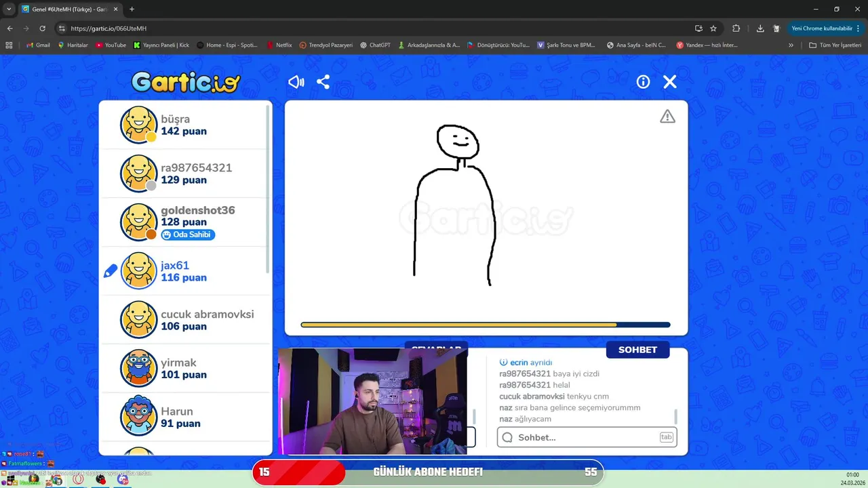Viewport: 868px width, 488px height.
Task: Open the Haritalar bookmark
Action: [x=73, y=45]
